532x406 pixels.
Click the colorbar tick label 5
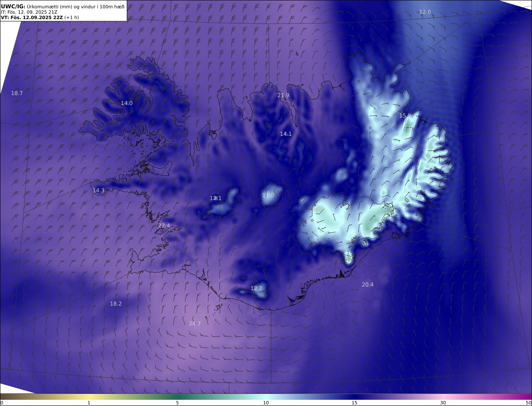pos(177,403)
